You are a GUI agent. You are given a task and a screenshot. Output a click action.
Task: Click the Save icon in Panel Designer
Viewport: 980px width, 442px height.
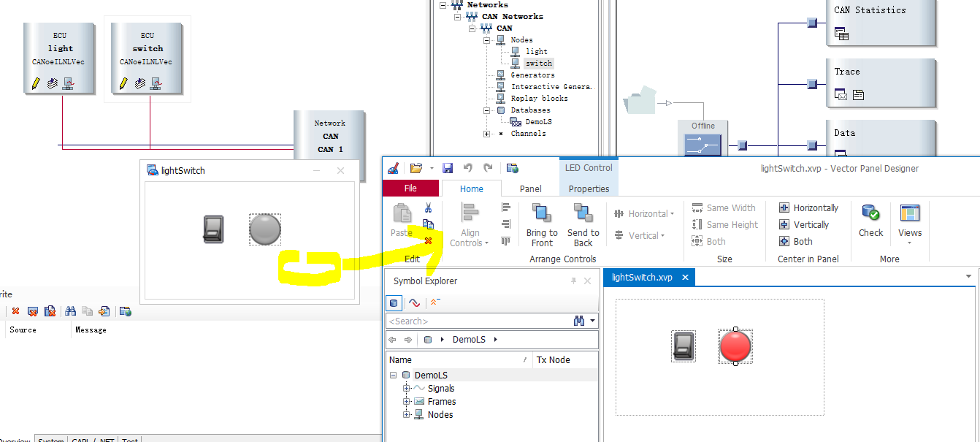point(448,168)
